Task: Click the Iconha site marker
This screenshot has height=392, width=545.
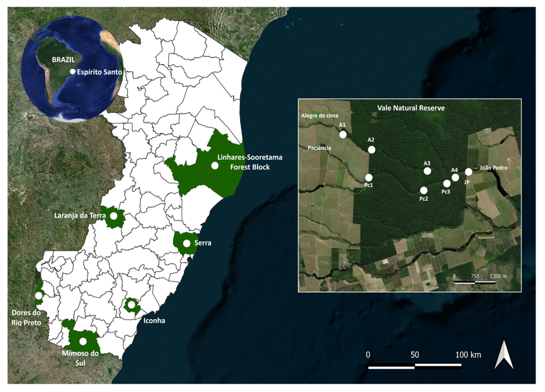Action: point(132,305)
